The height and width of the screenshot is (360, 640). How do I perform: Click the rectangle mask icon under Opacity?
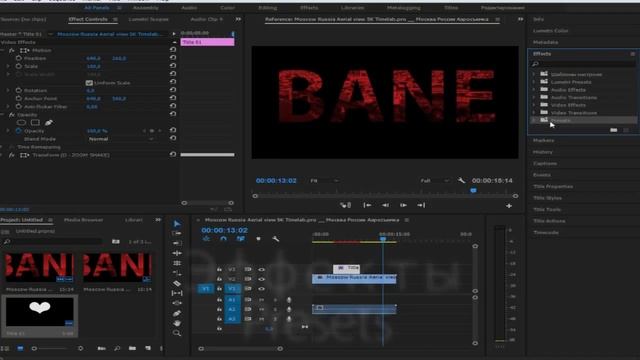click(35, 122)
